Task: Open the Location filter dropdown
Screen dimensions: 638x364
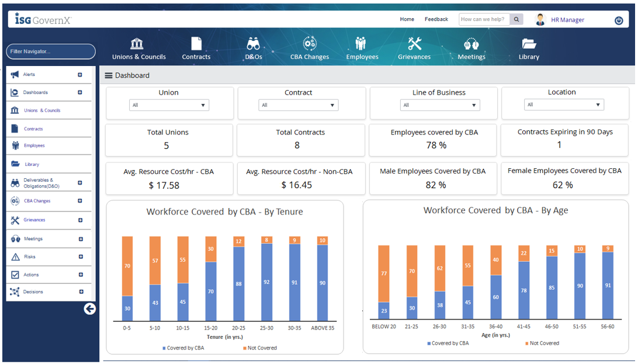Action: pyautogui.click(x=564, y=105)
